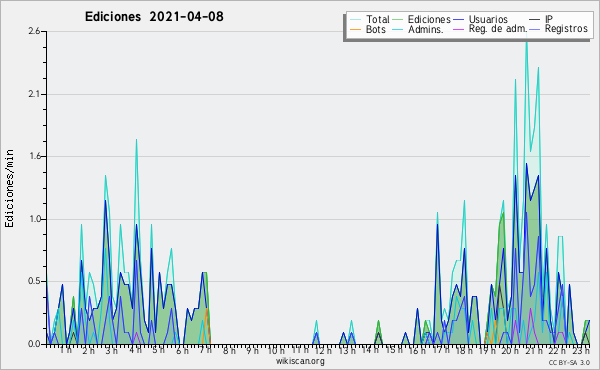Click the '13 h' x-axis label
This screenshot has width=600, height=370.
[x=347, y=350]
